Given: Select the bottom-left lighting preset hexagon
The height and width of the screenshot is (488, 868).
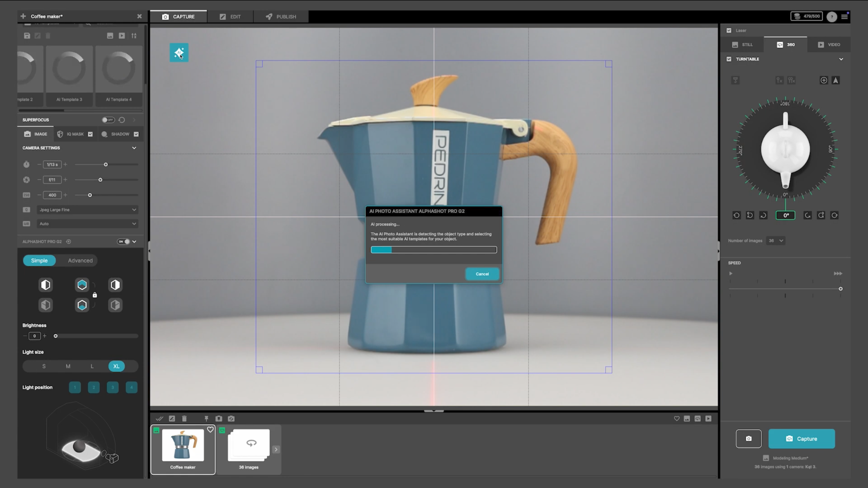Looking at the screenshot, I should (x=46, y=305).
